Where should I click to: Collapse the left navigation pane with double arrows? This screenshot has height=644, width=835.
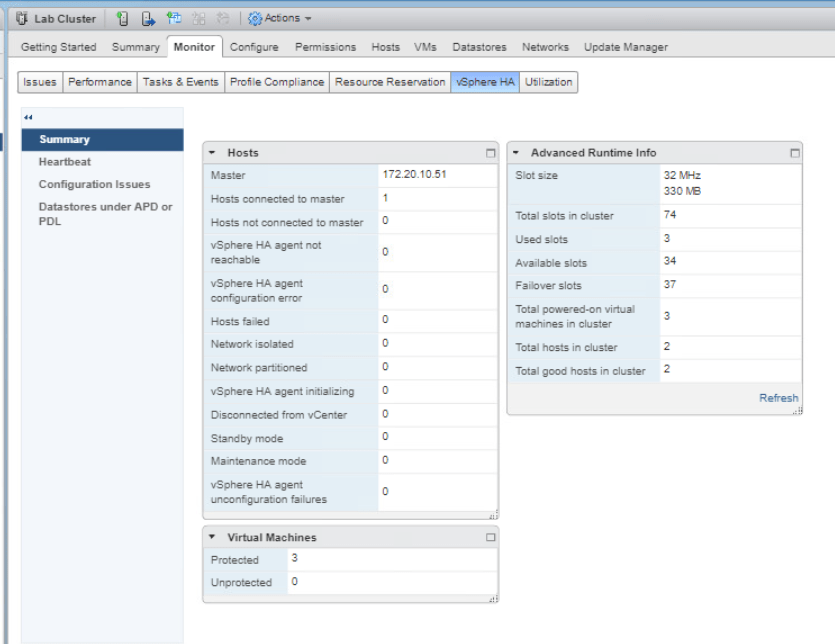pos(28,117)
